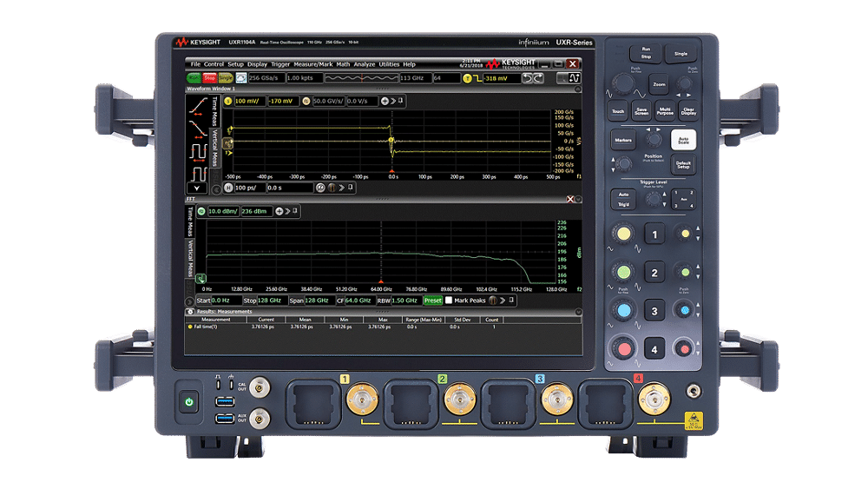Image resolution: width=868 pixels, height=489 pixels.
Task: Push the Default Setup hardware button
Action: pos(683,165)
